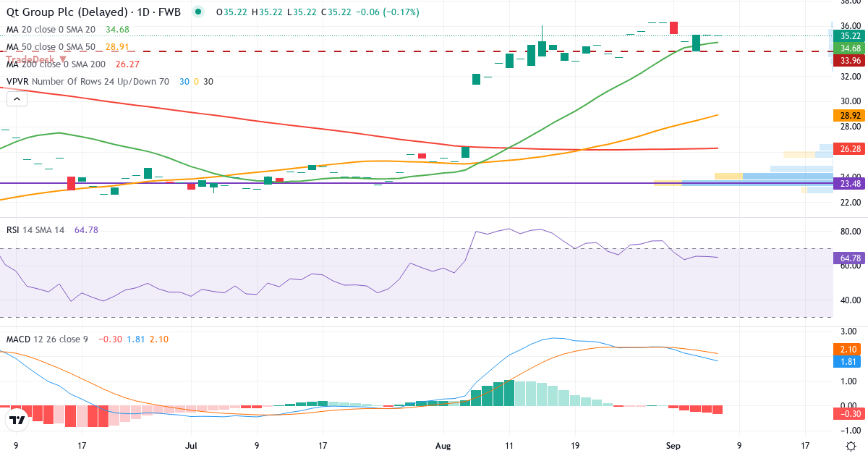
Task: Click the 26.27 value in MA 200 legend
Action: coord(126,64)
